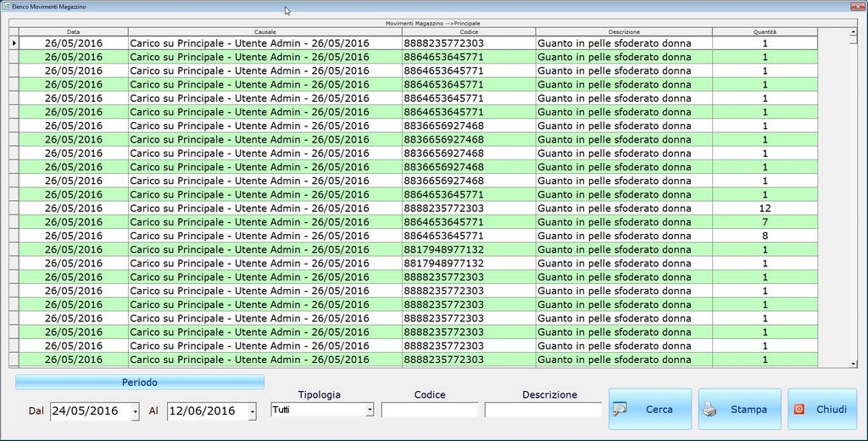
Task: Click the current-row arrow indicator in first row
Action: click(x=14, y=43)
